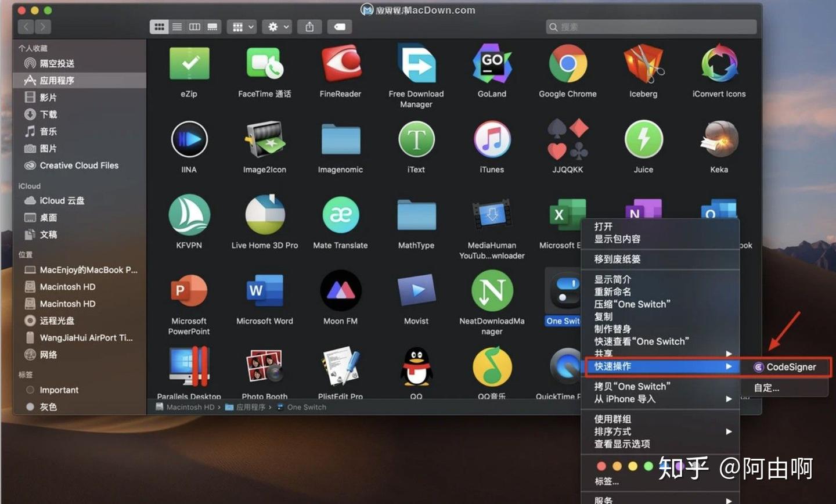This screenshot has width=836, height=504.
Task: Select the GoLand app icon
Action: coord(491,64)
